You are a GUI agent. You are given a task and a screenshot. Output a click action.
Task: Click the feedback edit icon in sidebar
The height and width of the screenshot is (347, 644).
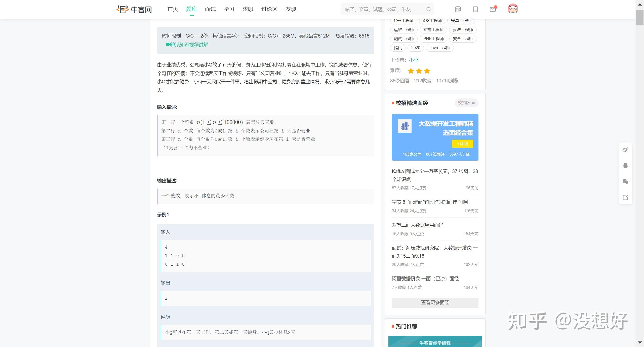pyautogui.click(x=625, y=197)
